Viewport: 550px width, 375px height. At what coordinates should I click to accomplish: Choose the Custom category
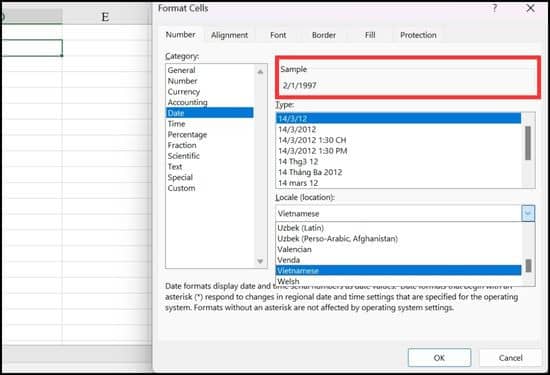[209, 188]
